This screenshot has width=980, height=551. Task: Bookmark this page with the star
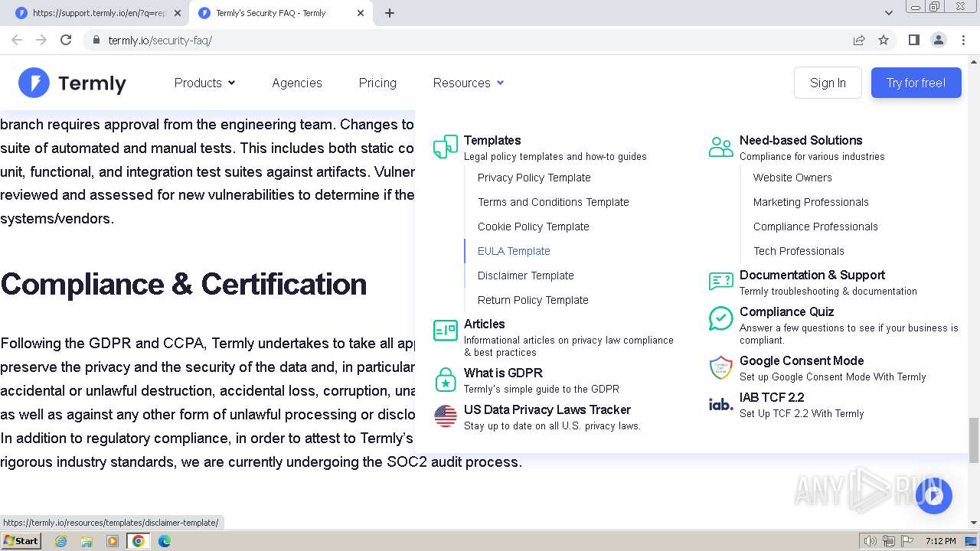click(884, 40)
